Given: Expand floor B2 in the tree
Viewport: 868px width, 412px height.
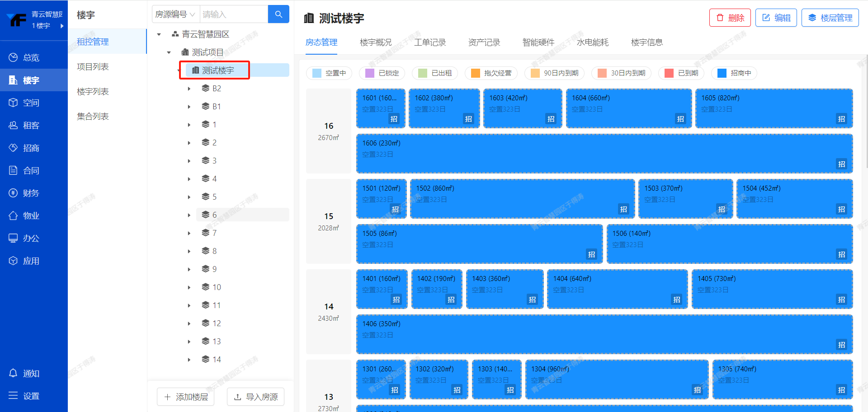Looking at the screenshot, I should 189,89.
